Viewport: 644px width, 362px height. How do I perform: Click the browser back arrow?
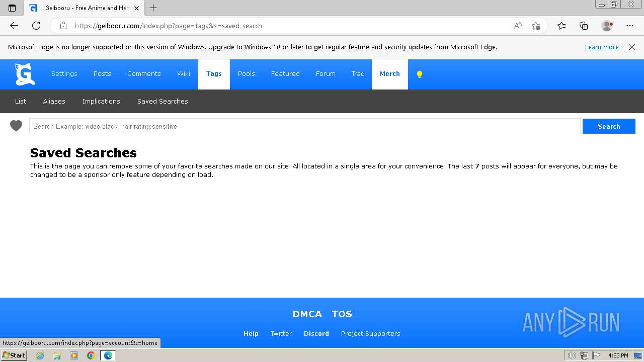pyautogui.click(x=14, y=26)
